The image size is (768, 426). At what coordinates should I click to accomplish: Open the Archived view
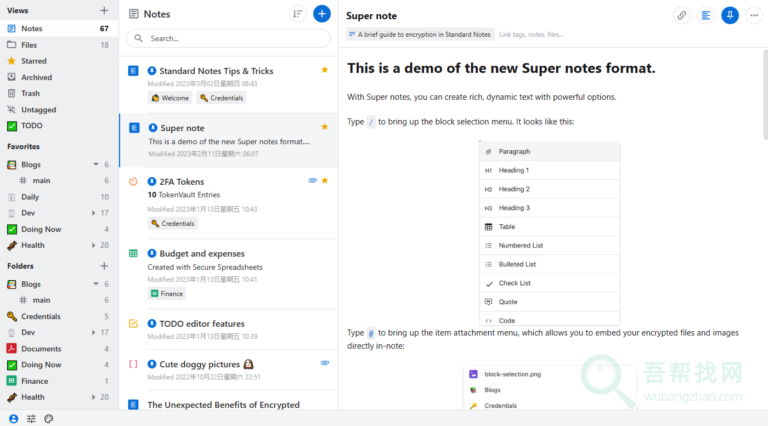click(x=36, y=77)
